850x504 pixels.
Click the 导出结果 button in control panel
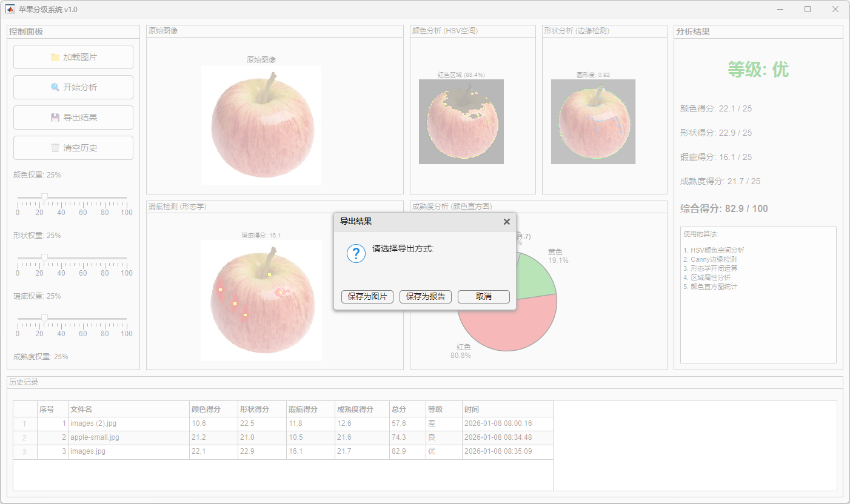(73, 118)
